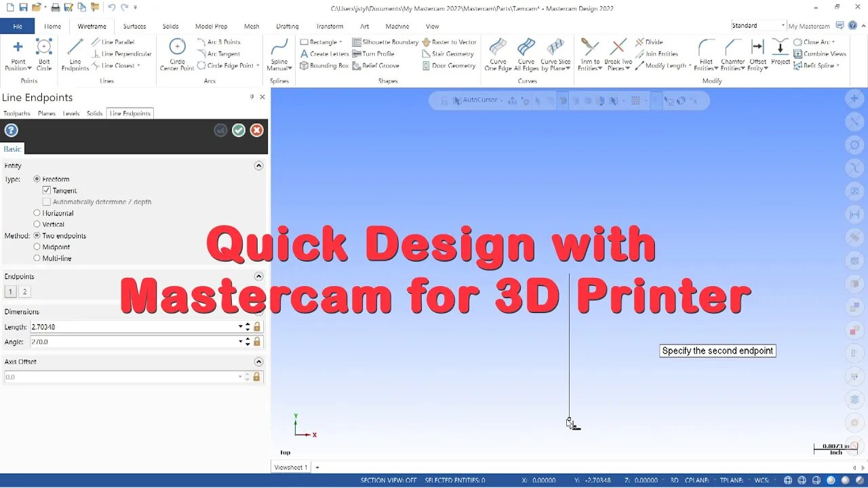Expand Circle Edge Point dropdown arrow
868x488 pixels.
[258, 66]
